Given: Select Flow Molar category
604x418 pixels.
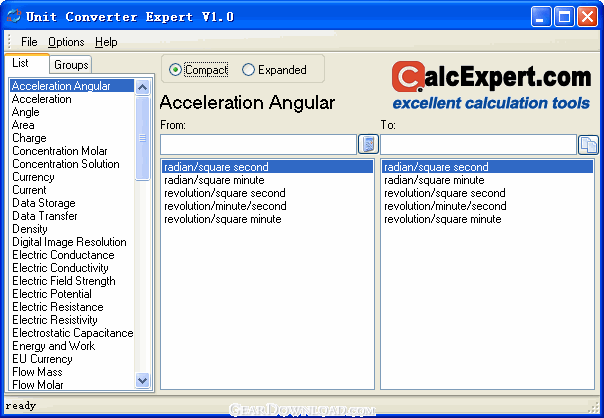Looking at the screenshot, I should (72, 384).
